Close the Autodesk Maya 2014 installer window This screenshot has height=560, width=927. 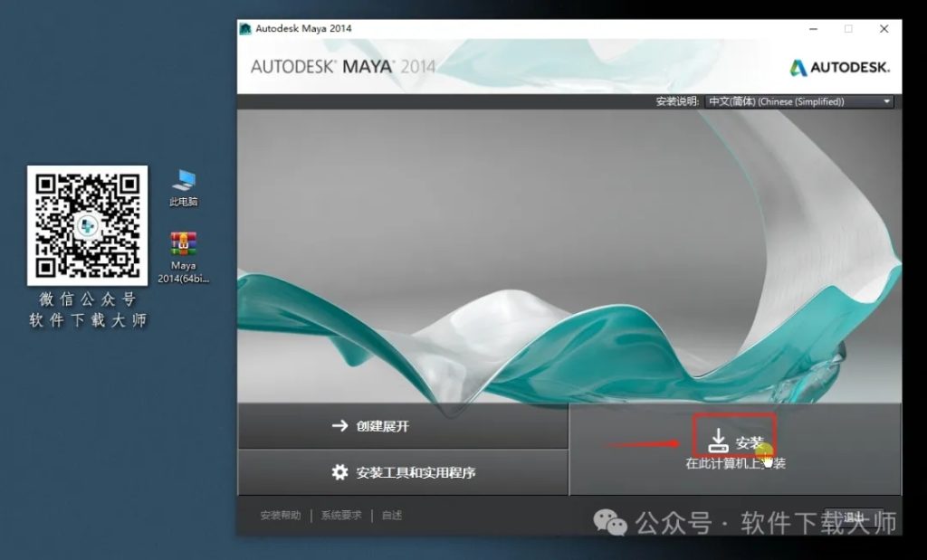coord(884,28)
